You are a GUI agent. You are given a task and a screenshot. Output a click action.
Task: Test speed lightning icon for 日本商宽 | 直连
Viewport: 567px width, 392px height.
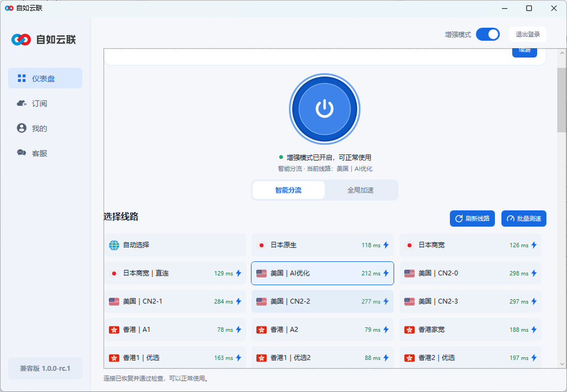tap(239, 273)
